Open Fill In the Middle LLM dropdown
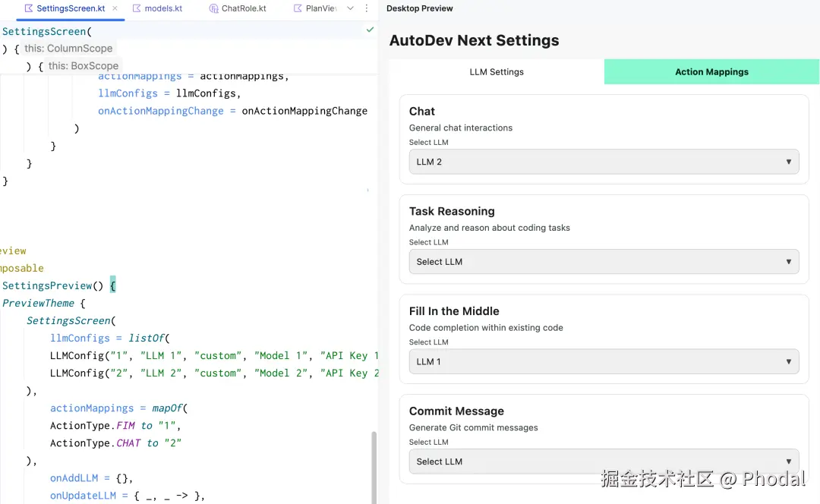 tap(604, 362)
